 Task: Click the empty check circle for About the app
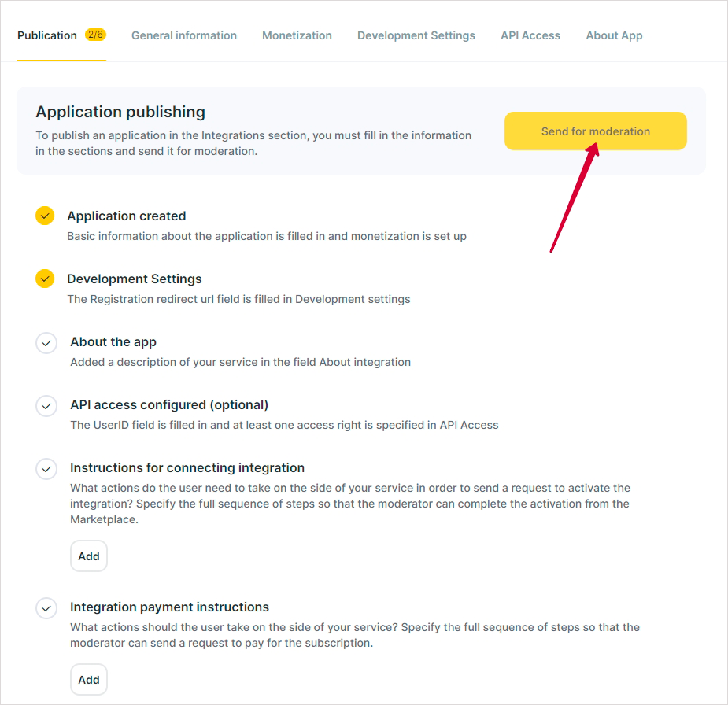(46, 343)
